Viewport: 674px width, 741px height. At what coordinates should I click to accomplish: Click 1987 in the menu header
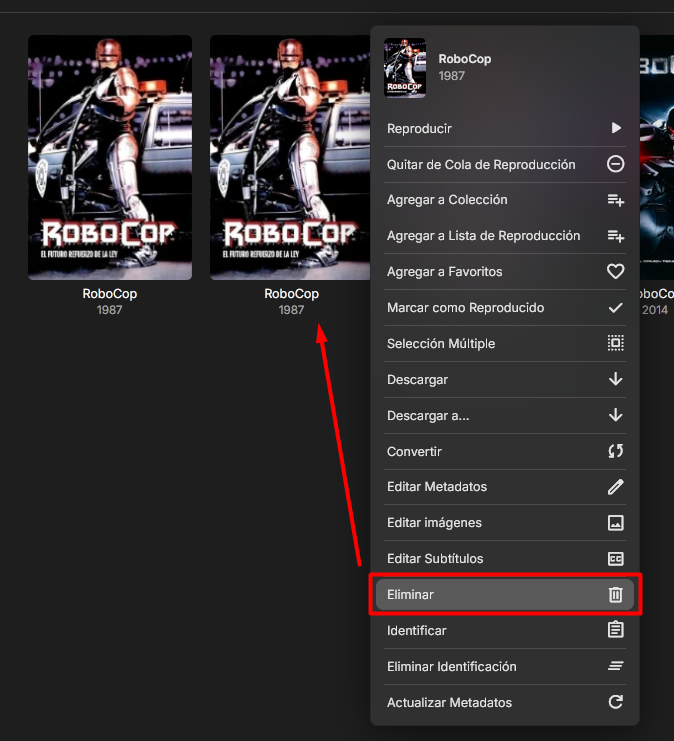(451, 76)
